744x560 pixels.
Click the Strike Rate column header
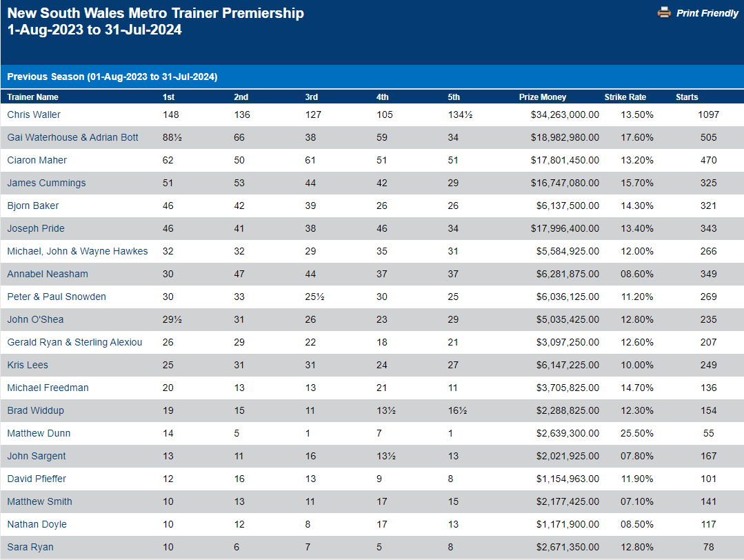[625, 97]
